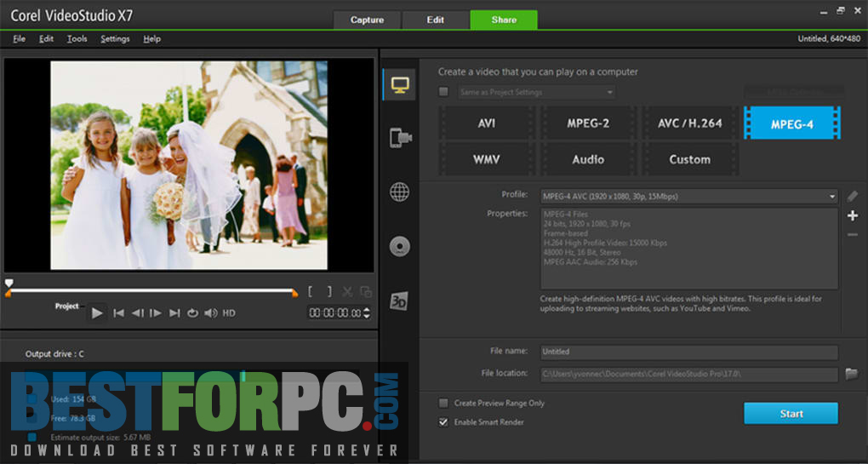
Task: Choose the WMV format button
Action: point(487,159)
